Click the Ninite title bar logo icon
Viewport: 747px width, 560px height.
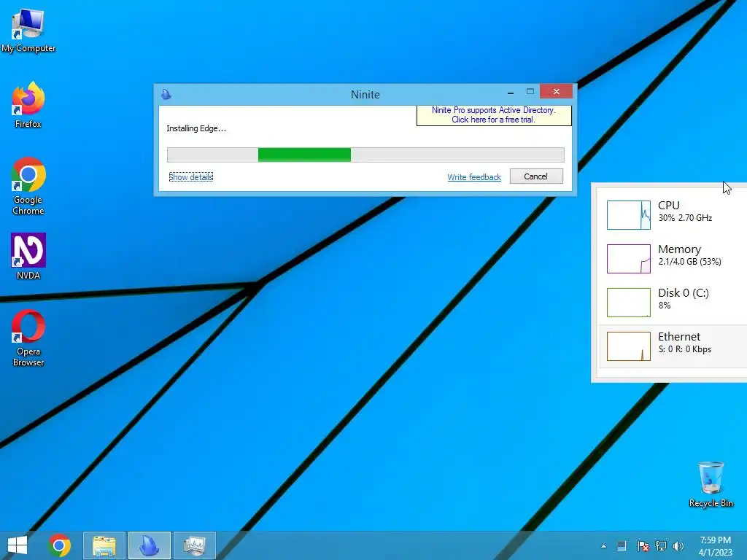(166, 94)
